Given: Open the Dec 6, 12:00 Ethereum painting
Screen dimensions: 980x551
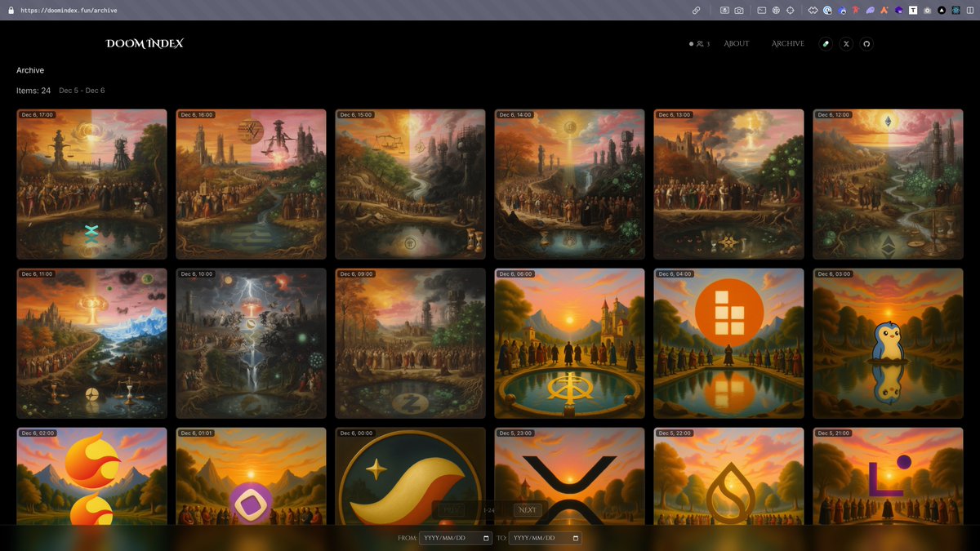Looking at the screenshot, I should [x=888, y=184].
